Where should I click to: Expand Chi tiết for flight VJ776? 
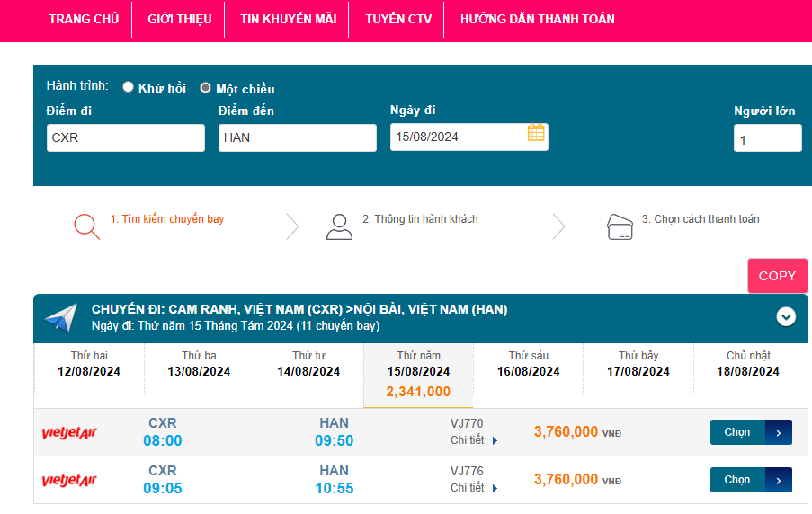(474, 488)
